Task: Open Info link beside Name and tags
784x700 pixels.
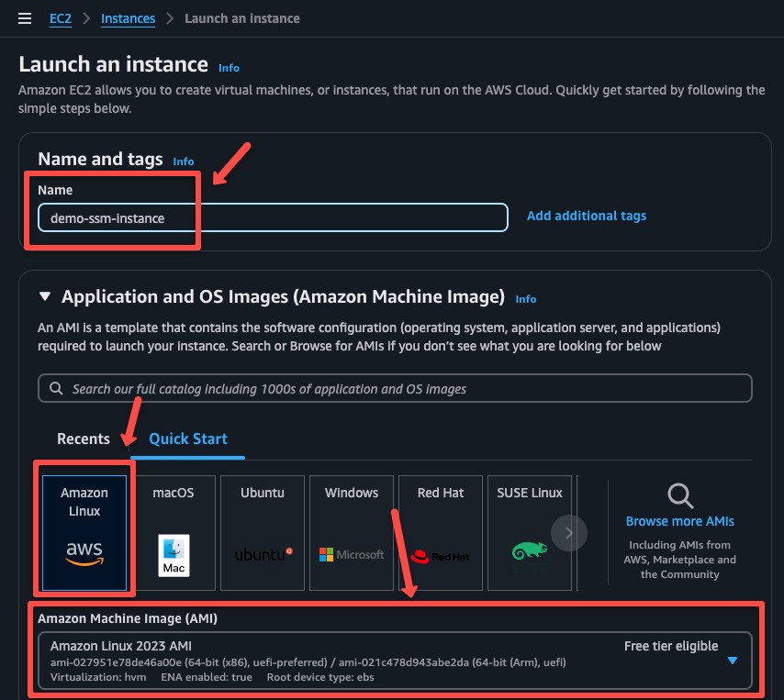Action: (184, 161)
